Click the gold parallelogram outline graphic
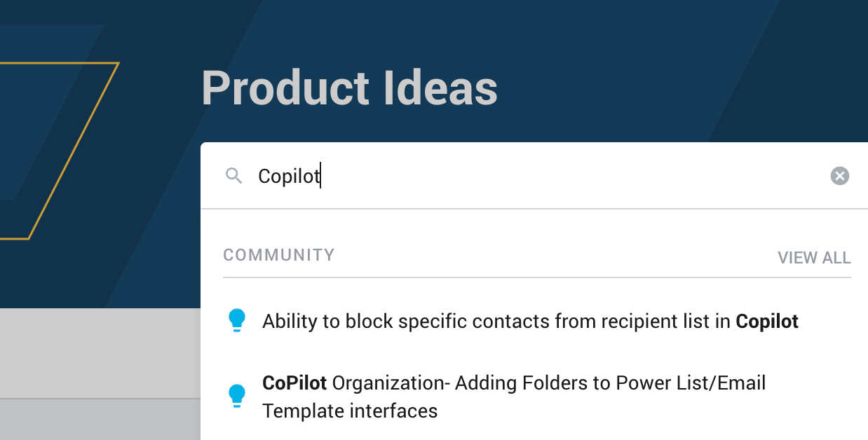 (60, 151)
